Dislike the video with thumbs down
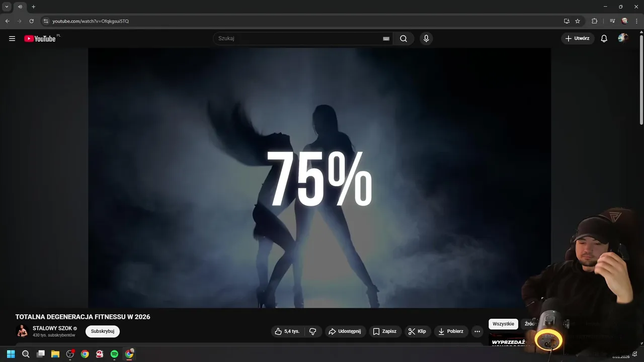The height and width of the screenshot is (362, 644). click(x=313, y=331)
